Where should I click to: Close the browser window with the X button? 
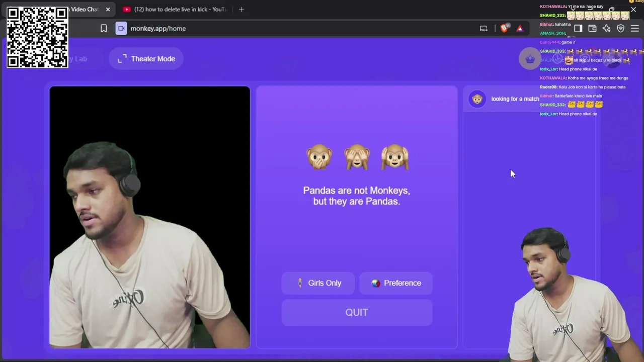point(633,9)
